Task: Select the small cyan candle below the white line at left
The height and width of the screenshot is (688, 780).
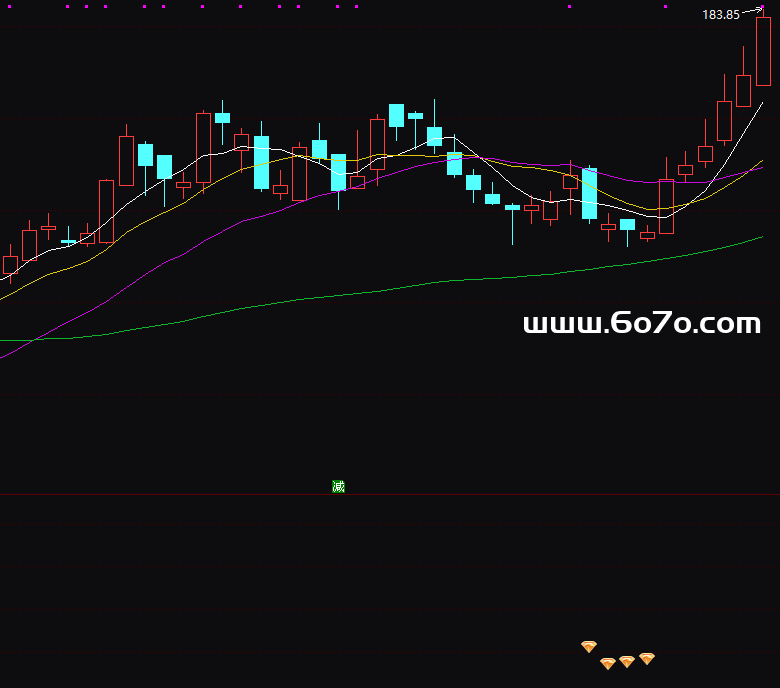Action: pyautogui.click(x=68, y=241)
